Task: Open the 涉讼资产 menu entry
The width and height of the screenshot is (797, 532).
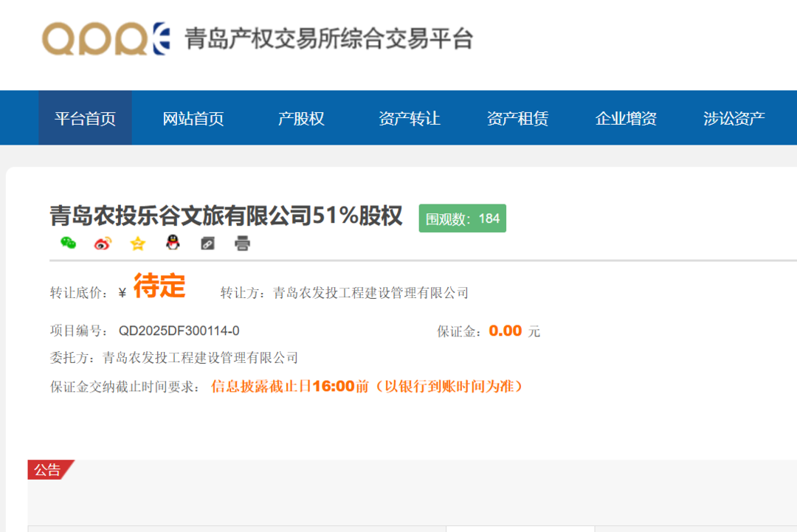Action: click(734, 118)
